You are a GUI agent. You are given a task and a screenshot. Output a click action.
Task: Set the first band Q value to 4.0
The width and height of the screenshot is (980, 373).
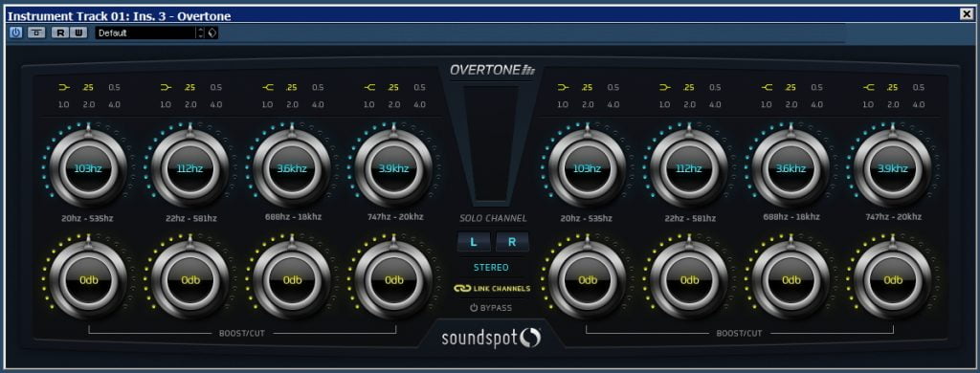(114, 105)
